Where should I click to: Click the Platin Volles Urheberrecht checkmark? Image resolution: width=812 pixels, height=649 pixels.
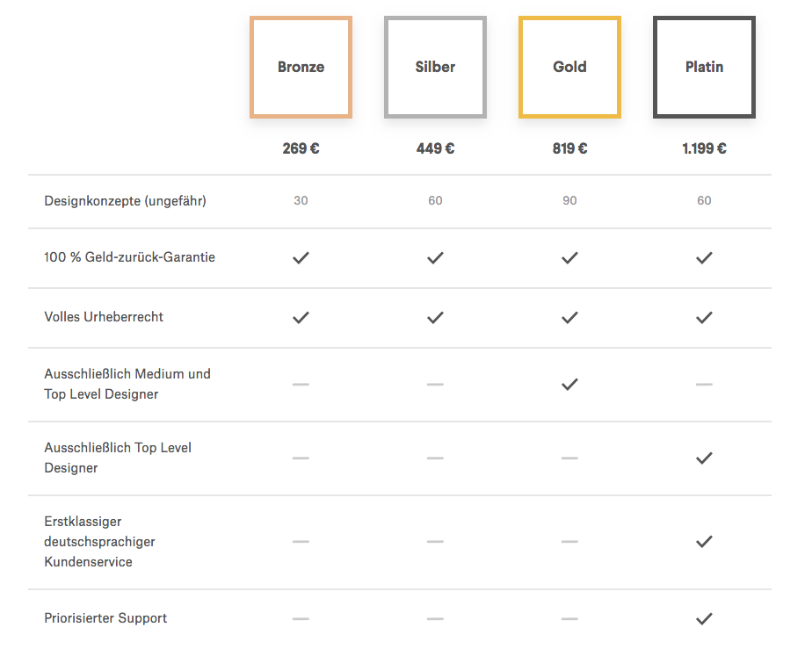[704, 317]
